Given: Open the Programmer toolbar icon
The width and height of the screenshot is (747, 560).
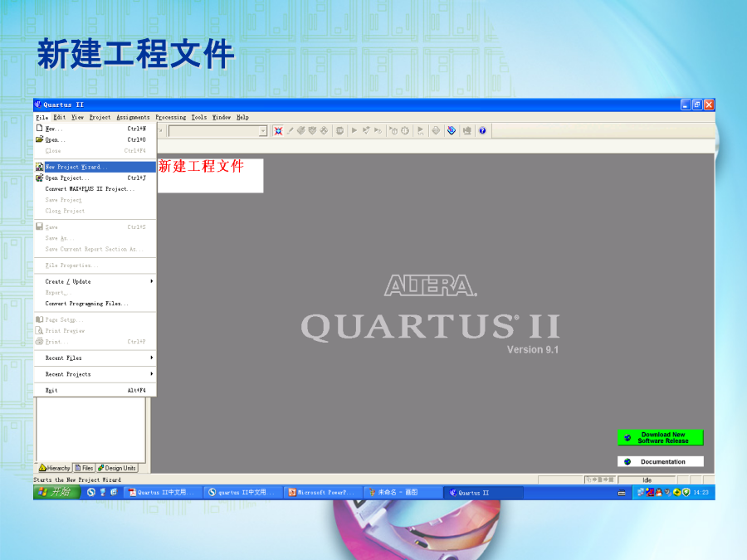Looking at the screenshot, I should pos(452,131).
